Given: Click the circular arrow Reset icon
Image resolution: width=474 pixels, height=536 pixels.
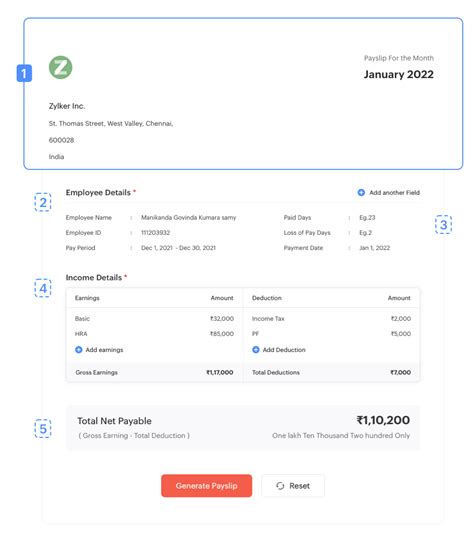Looking at the screenshot, I should click(x=280, y=486).
